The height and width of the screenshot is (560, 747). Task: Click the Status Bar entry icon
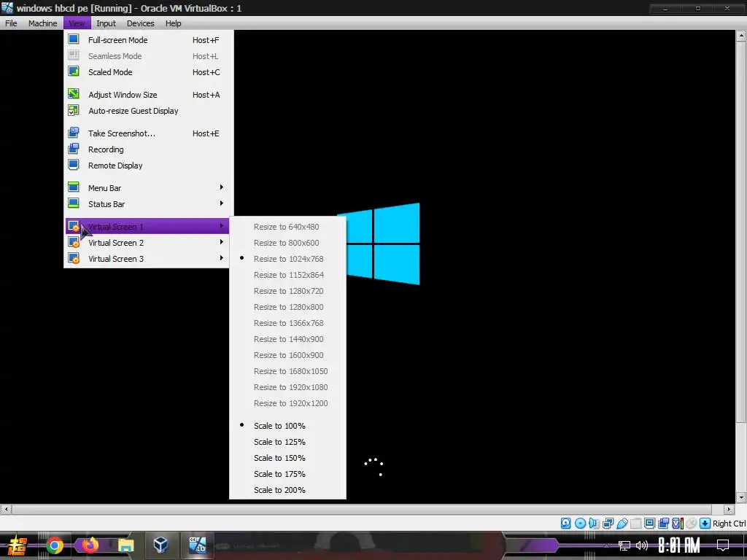click(x=74, y=203)
